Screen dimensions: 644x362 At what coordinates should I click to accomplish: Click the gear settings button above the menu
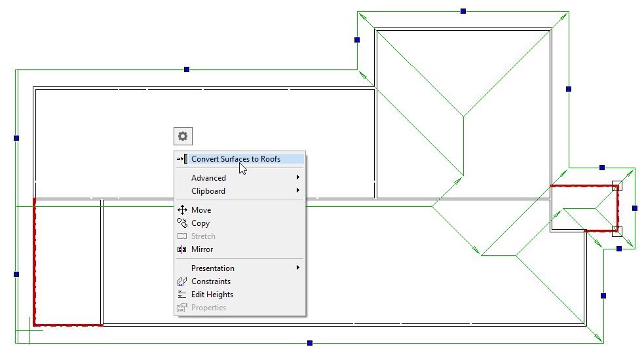[x=183, y=136]
